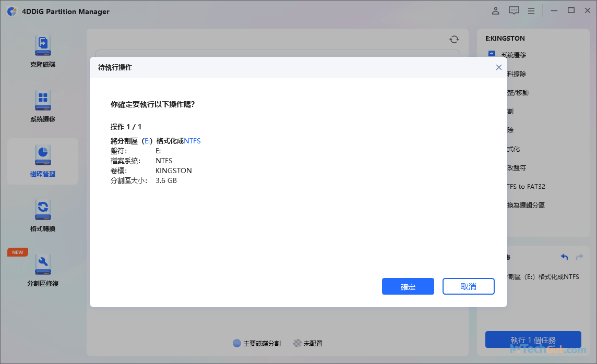Click the 主要磁碟分割 legend item
597x364 pixels.
[257, 343]
